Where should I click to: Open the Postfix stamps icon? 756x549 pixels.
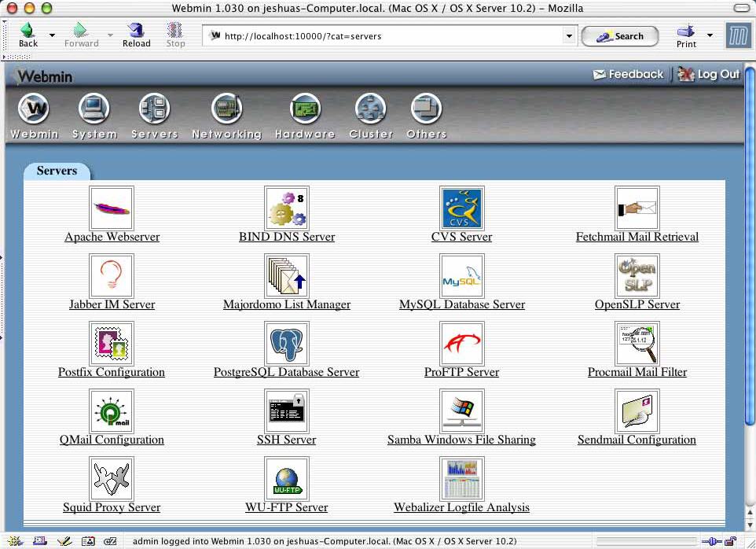(112, 344)
